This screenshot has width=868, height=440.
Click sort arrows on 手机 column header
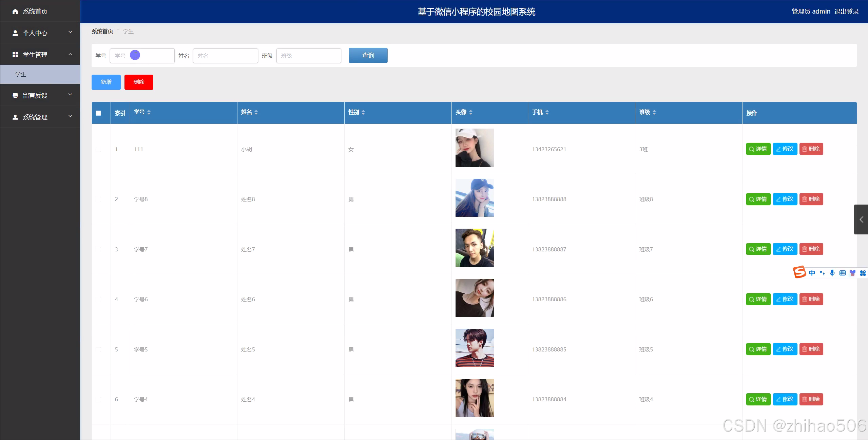pyautogui.click(x=547, y=112)
